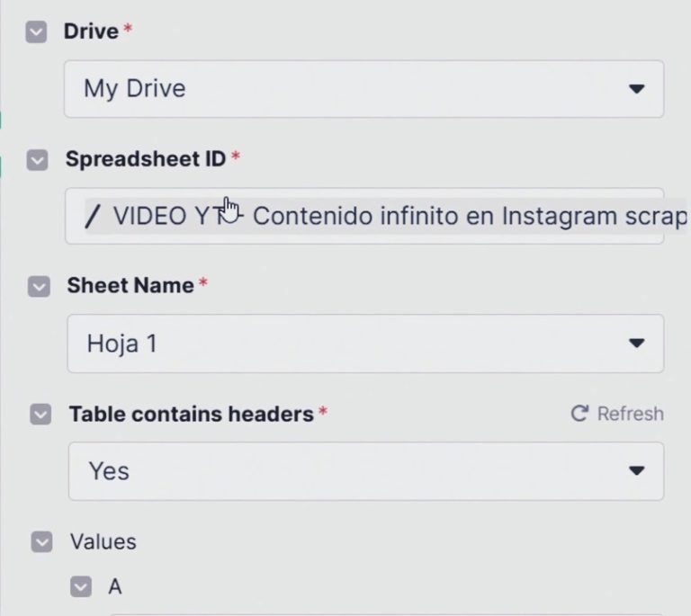The width and height of the screenshot is (691, 616).
Task: Click the Refresh circular arrow icon
Action: (x=579, y=414)
